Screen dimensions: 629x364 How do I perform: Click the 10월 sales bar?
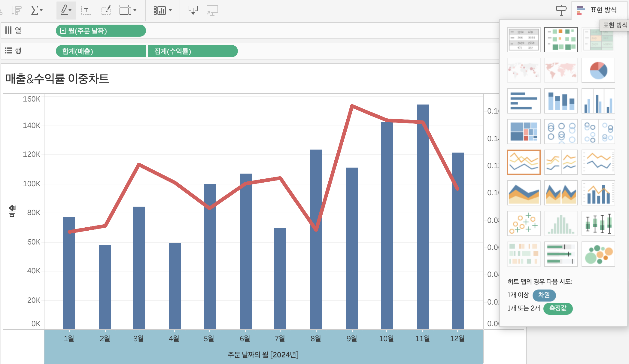tap(387, 225)
